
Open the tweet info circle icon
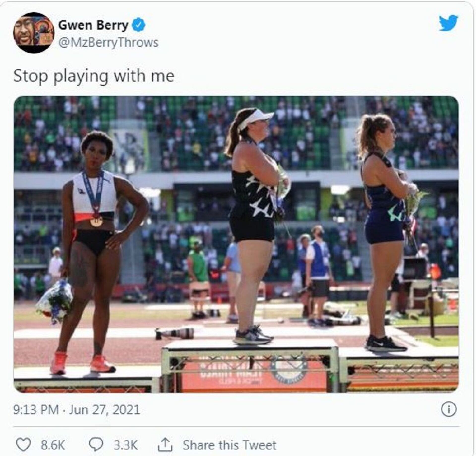pos(448,409)
